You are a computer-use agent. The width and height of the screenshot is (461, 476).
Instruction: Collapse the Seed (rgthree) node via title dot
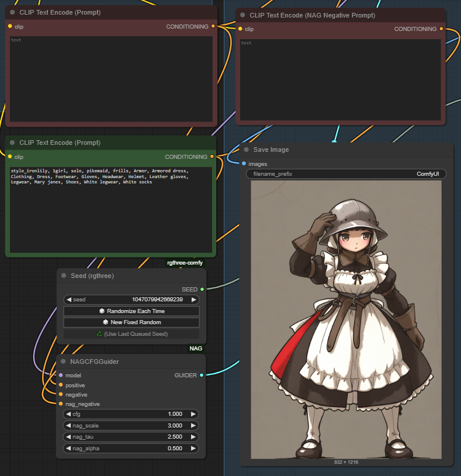tap(64, 276)
